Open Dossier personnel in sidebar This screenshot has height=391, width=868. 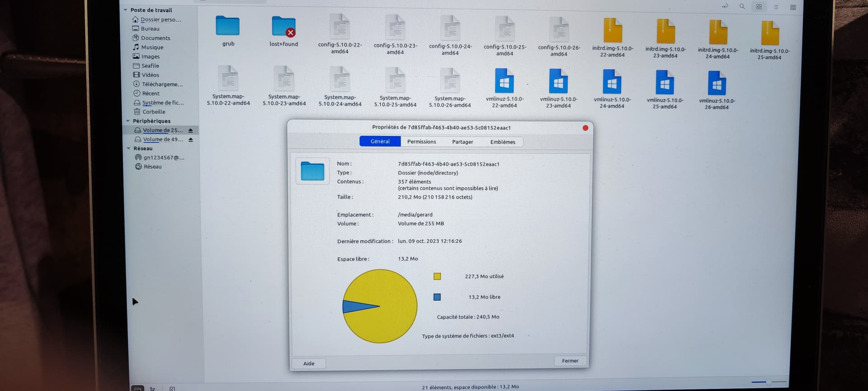[156, 19]
